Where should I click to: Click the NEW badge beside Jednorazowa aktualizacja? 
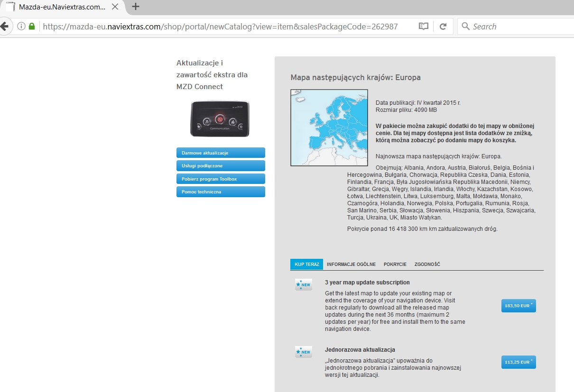pos(304,352)
